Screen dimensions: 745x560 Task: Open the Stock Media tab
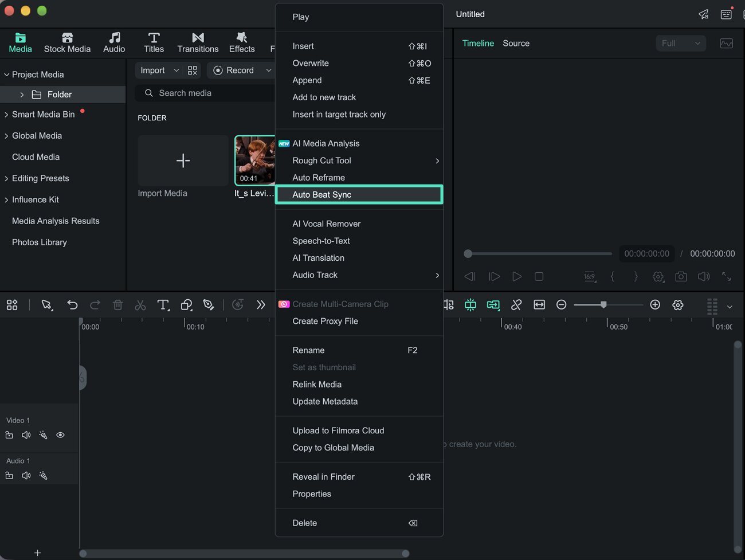tap(67, 43)
